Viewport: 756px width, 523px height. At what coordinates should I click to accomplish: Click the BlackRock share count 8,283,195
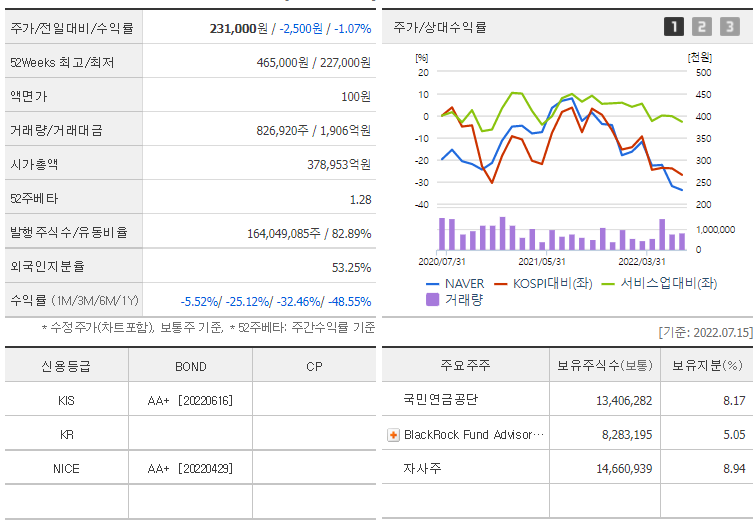pyautogui.click(x=627, y=435)
